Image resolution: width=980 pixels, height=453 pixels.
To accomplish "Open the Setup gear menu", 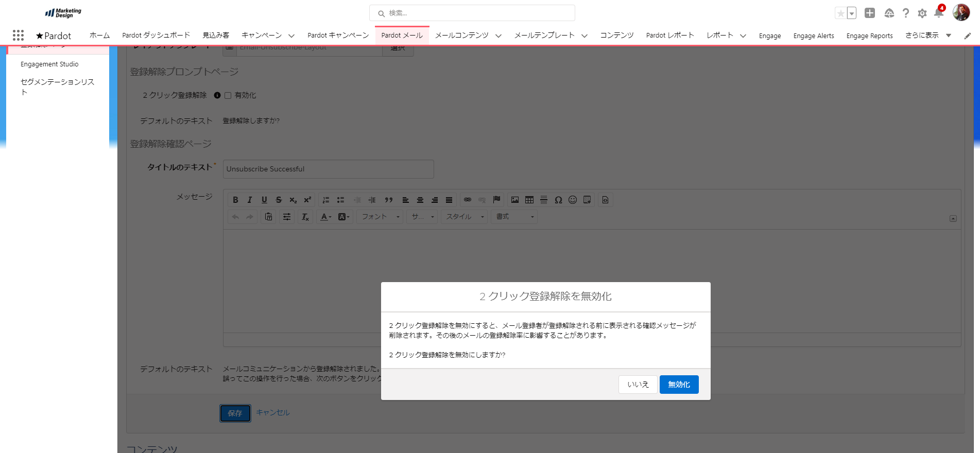I will (922, 13).
